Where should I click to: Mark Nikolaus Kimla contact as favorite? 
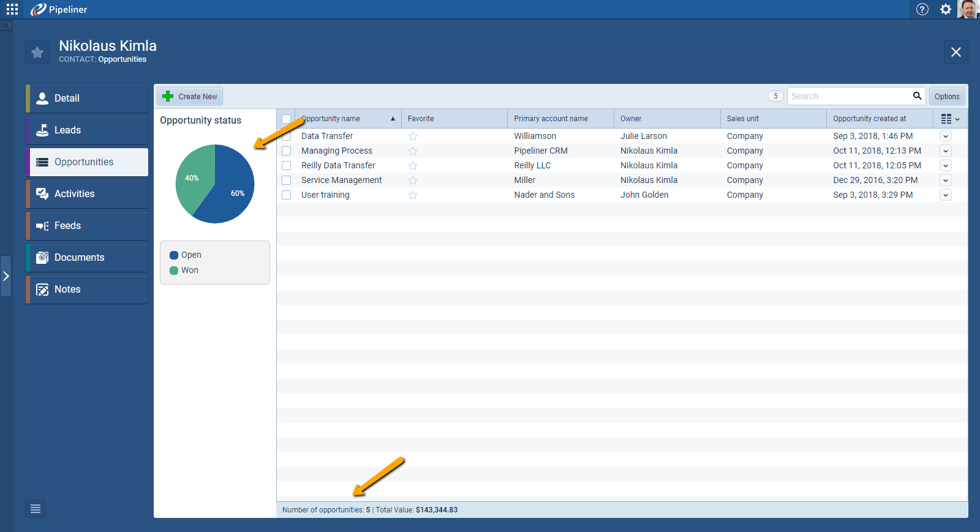pyautogui.click(x=37, y=53)
